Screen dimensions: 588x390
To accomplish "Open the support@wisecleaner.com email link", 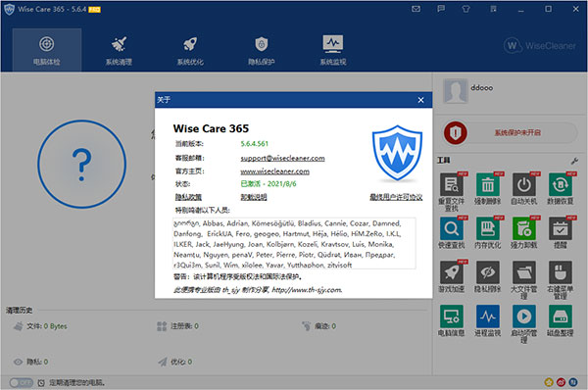I will pyautogui.click(x=283, y=158).
